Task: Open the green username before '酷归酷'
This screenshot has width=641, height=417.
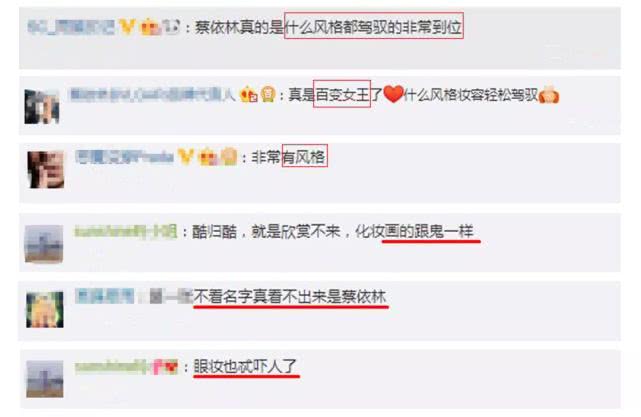Action: (x=126, y=231)
